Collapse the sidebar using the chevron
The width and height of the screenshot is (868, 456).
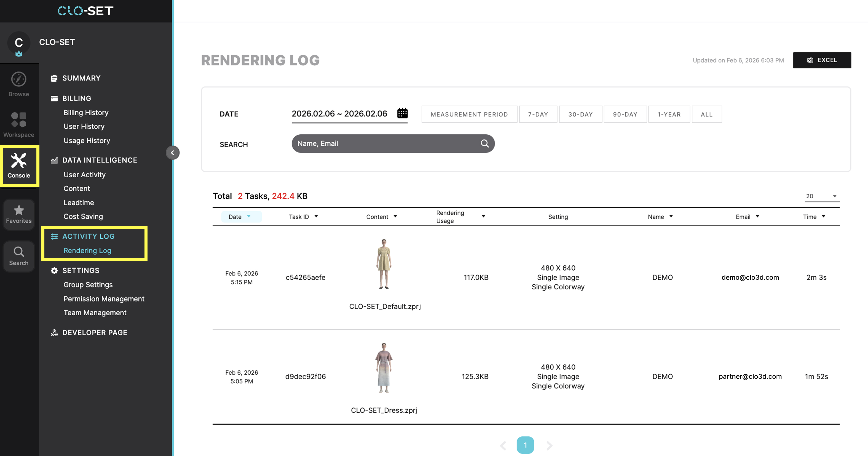coord(173,152)
